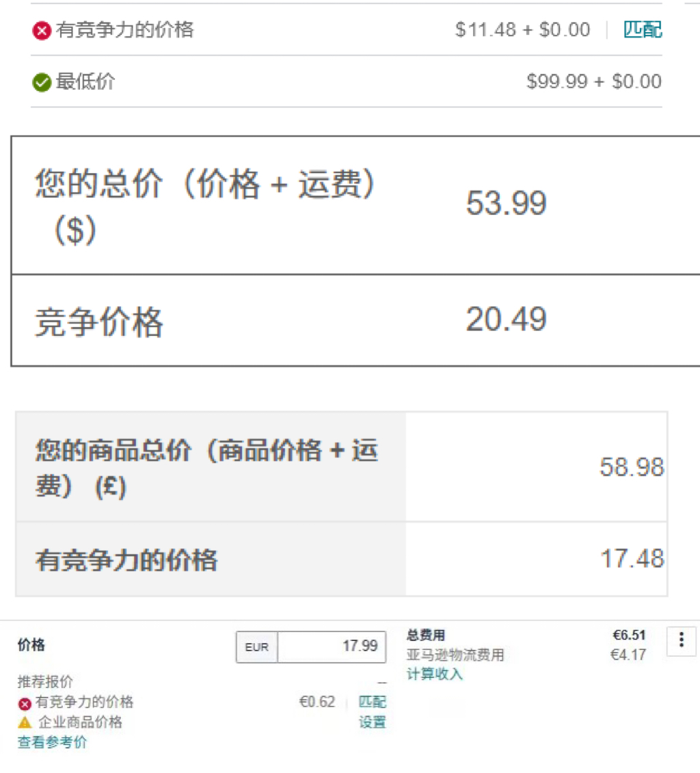
Task: Click the 最低价 row label
Action: point(85,81)
